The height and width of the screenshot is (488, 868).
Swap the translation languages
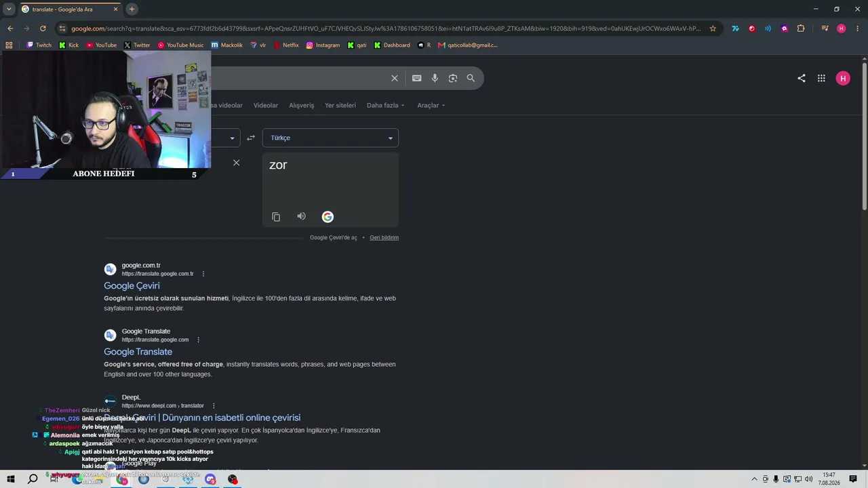(x=251, y=138)
